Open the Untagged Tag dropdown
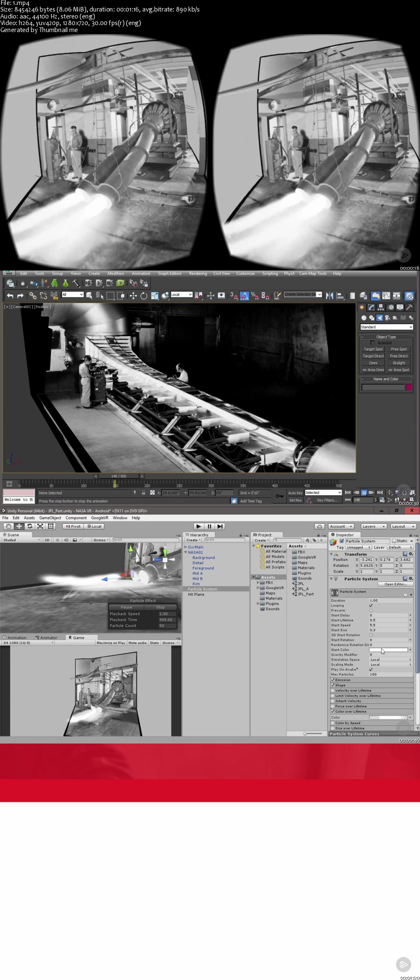 click(x=358, y=547)
